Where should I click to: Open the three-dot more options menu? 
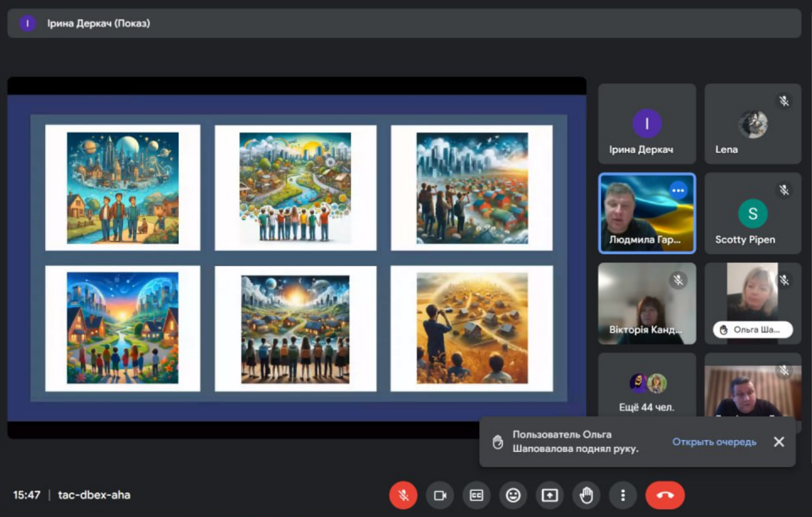click(x=623, y=495)
